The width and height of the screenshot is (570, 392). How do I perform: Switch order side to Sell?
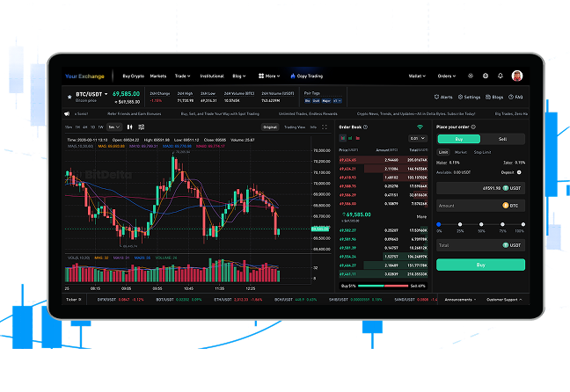[502, 139]
